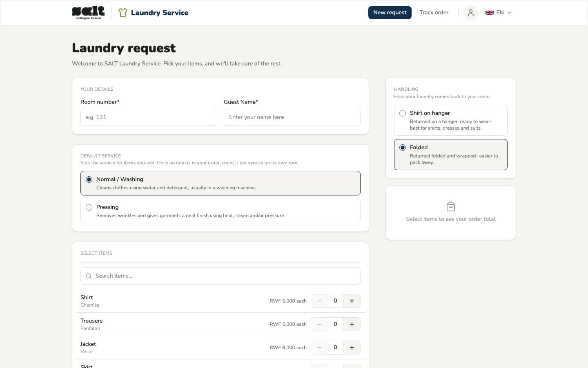The width and height of the screenshot is (588, 368).
Task: Click the shopping bag order total icon
Action: pos(451,207)
